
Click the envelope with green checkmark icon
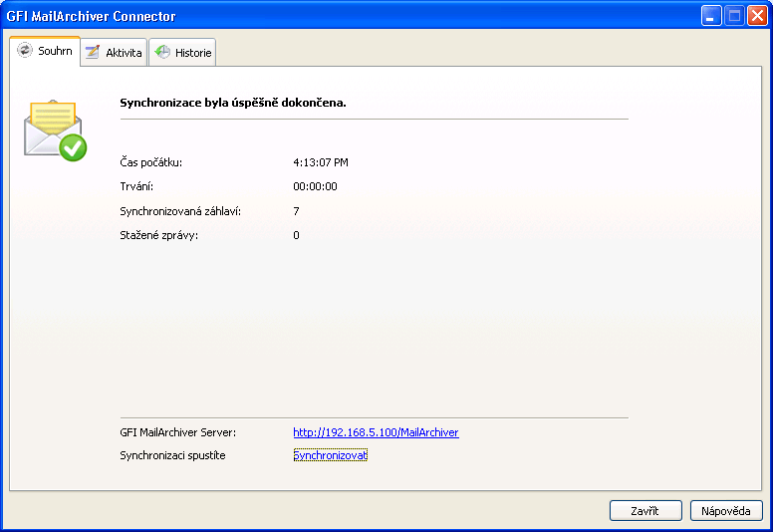coord(55,131)
